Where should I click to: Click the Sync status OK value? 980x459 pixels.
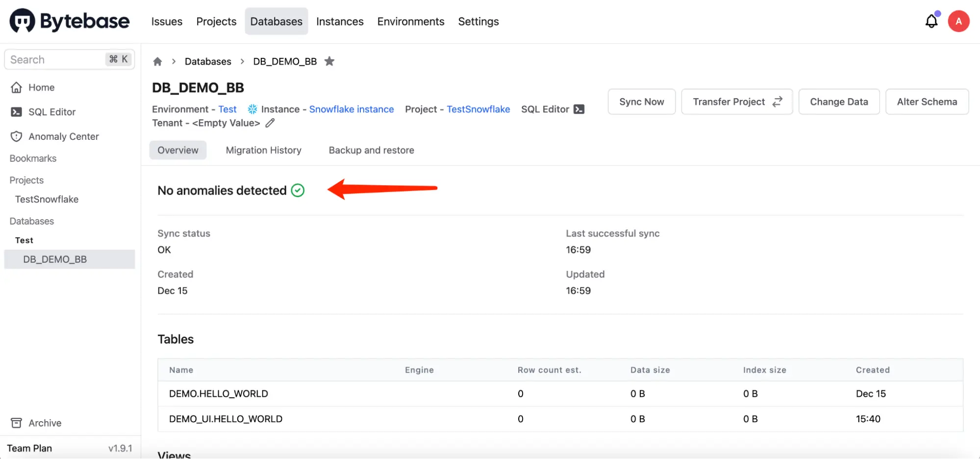164,250
